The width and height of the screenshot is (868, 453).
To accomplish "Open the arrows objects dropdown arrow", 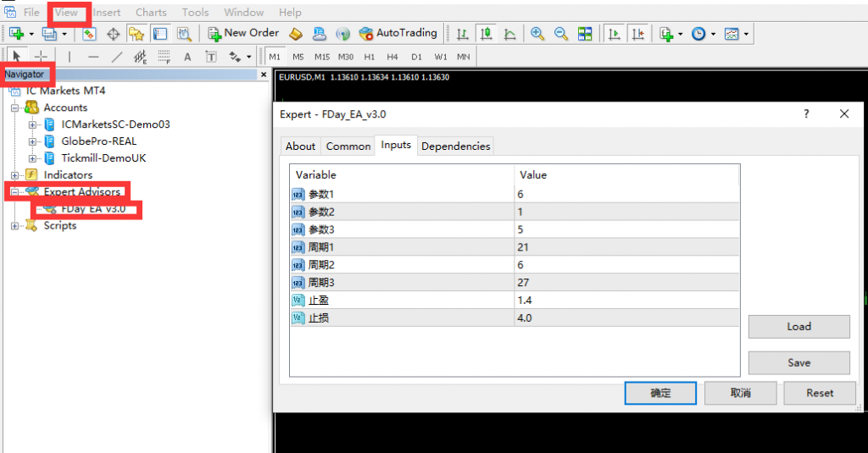I will (248, 57).
